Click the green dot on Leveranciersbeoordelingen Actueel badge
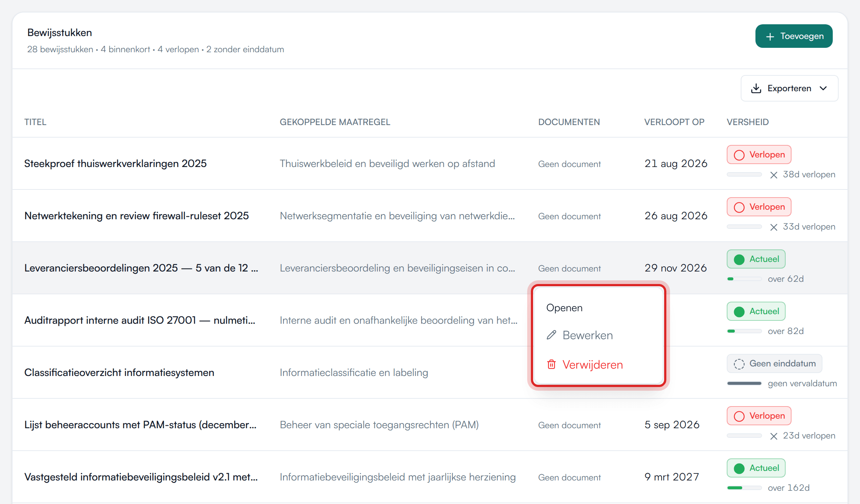 click(739, 259)
